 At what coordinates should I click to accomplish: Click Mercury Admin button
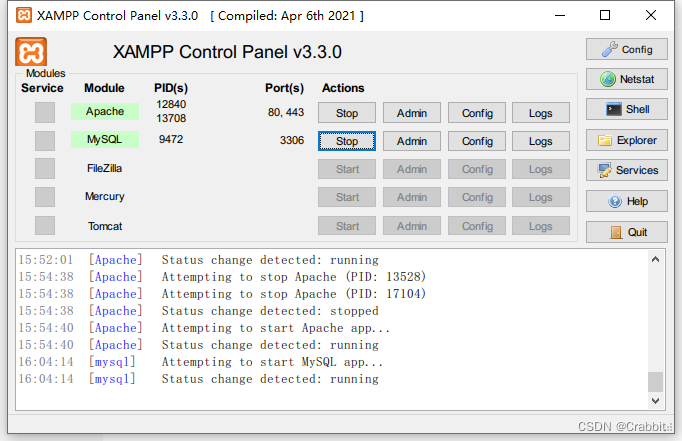click(x=411, y=197)
